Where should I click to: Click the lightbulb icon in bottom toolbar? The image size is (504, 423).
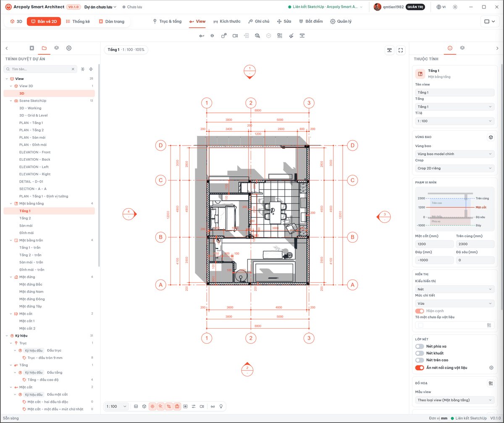pyautogui.click(x=221, y=406)
